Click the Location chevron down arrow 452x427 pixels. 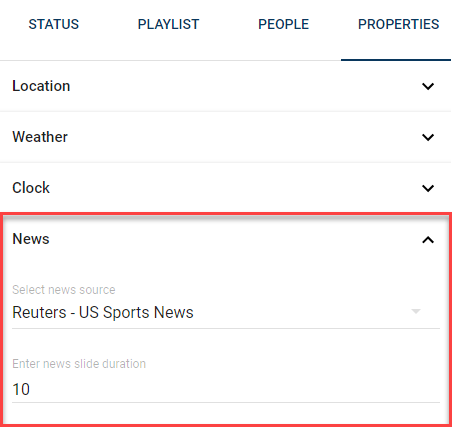pyautogui.click(x=428, y=86)
